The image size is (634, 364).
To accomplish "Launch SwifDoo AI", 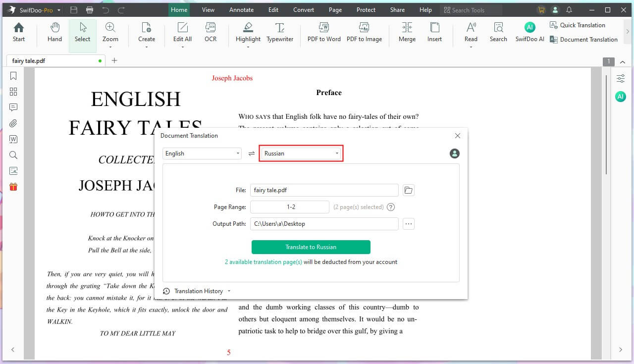I will click(x=529, y=32).
